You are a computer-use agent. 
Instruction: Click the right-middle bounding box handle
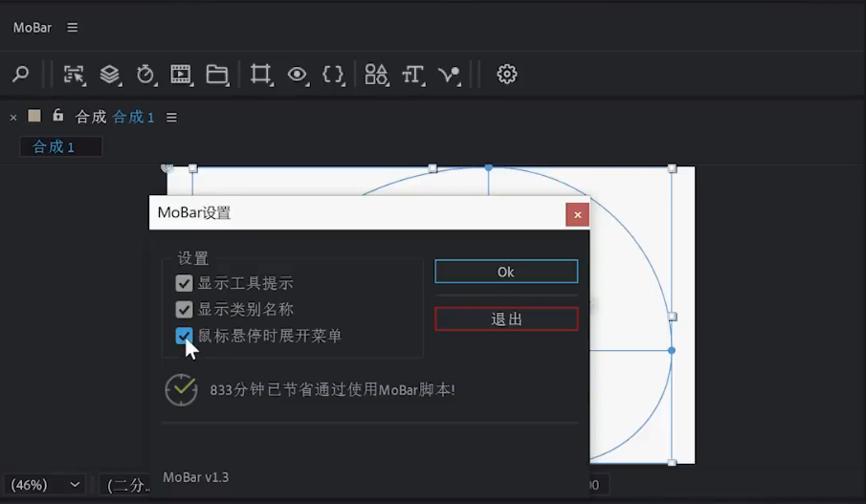pyautogui.click(x=672, y=317)
